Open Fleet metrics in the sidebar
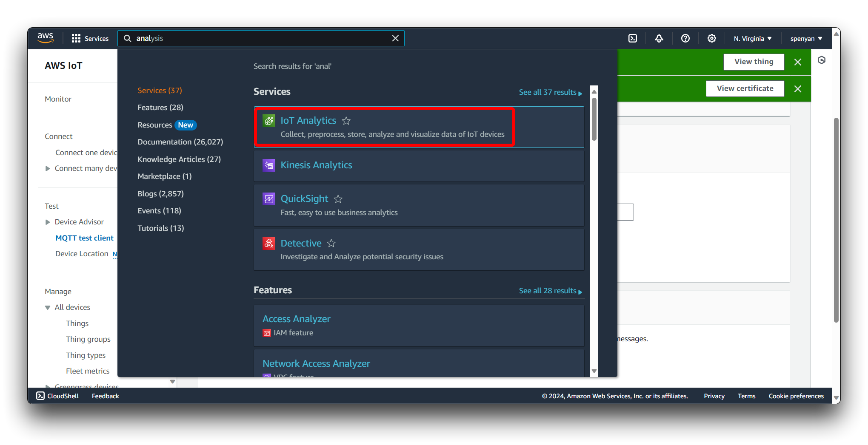The image size is (868, 445). tap(88, 371)
